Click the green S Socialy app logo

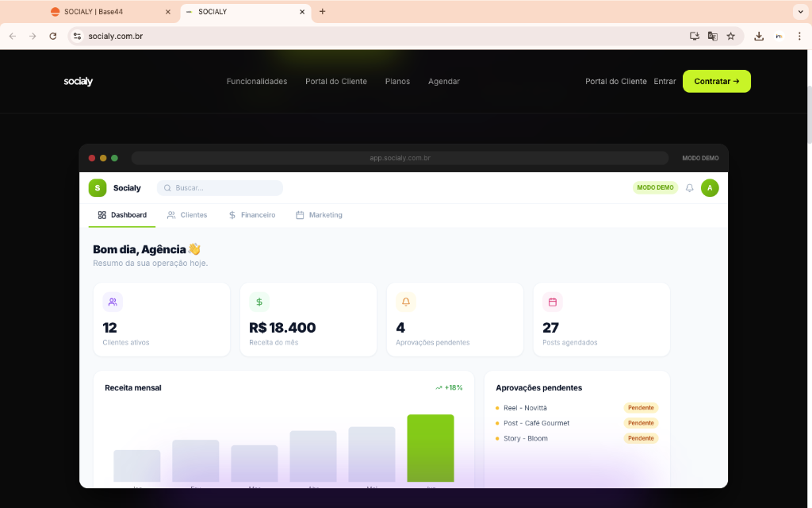coord(98,187)
